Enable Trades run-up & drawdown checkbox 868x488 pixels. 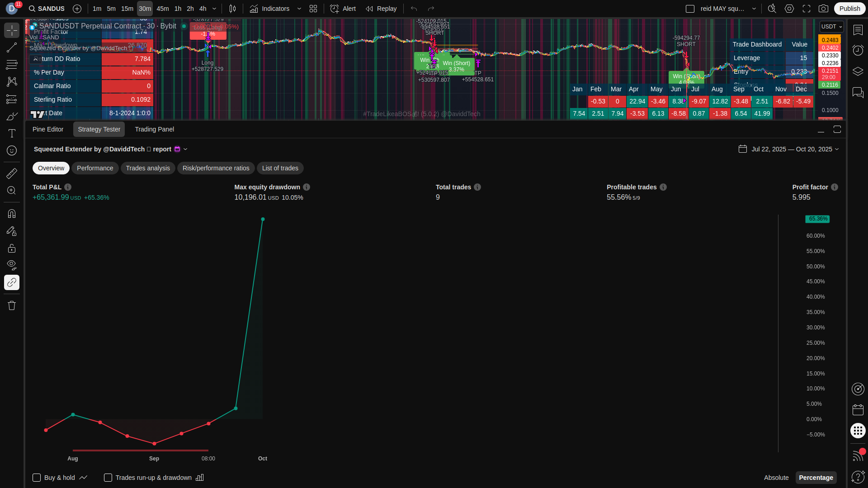[108, 478]
